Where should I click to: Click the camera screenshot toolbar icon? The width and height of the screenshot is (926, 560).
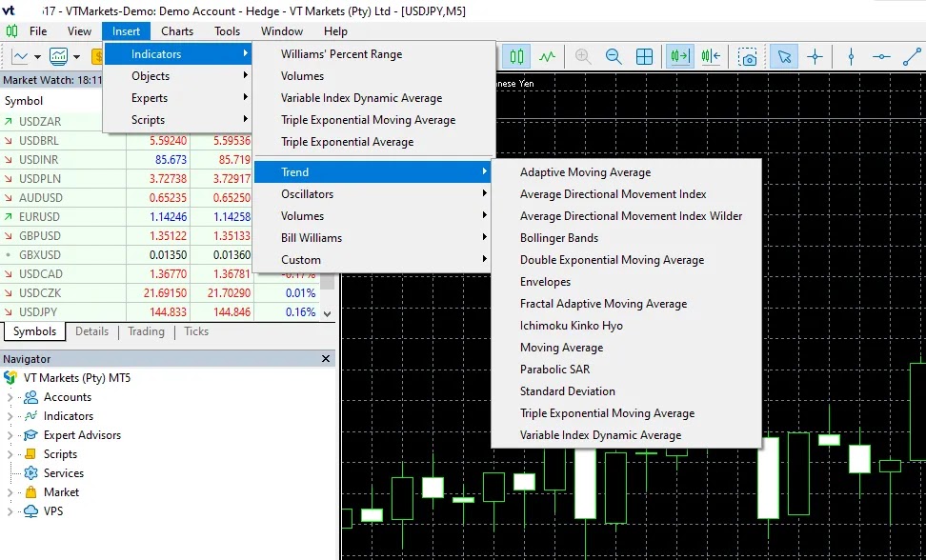click(748, 56)
